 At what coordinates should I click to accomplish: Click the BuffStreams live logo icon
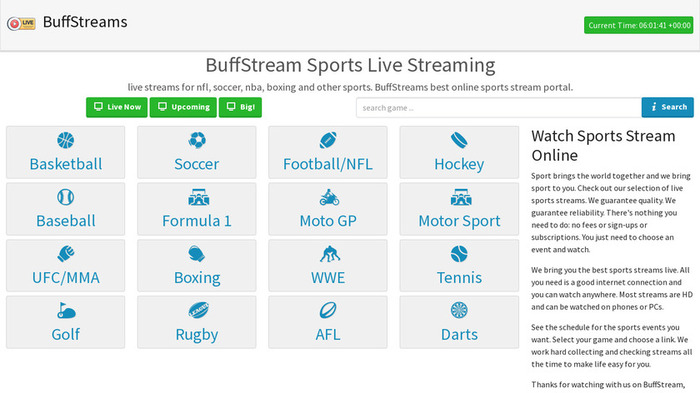(21, 23)
